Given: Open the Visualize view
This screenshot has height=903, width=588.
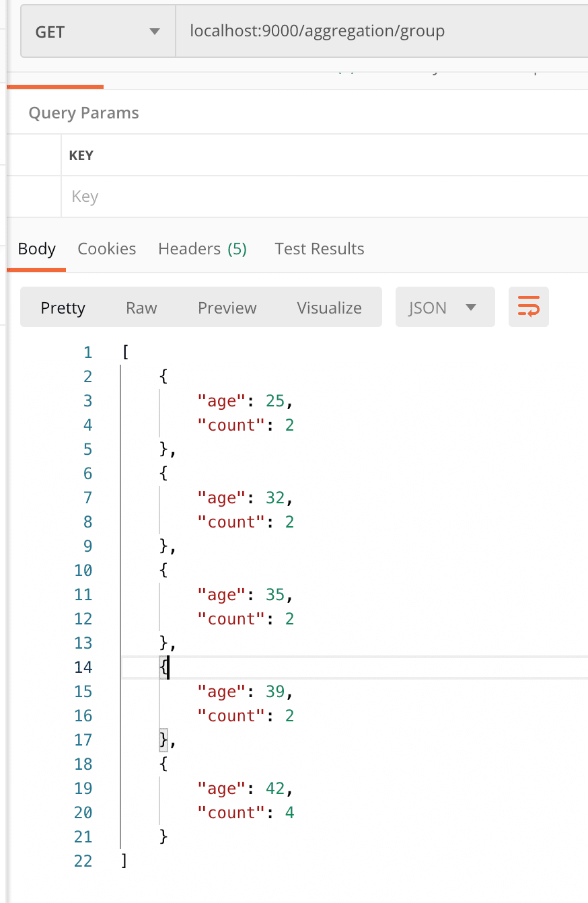Looking at the screenshot, I should (x=330, y=308).
